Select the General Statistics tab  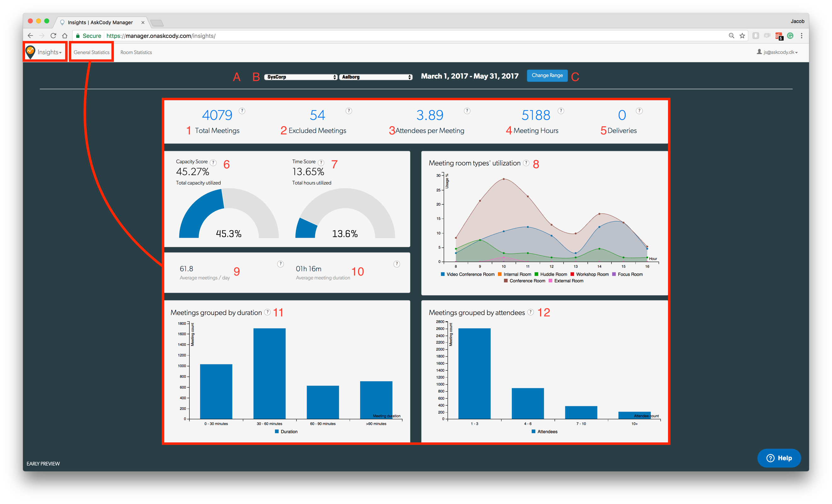91,52
